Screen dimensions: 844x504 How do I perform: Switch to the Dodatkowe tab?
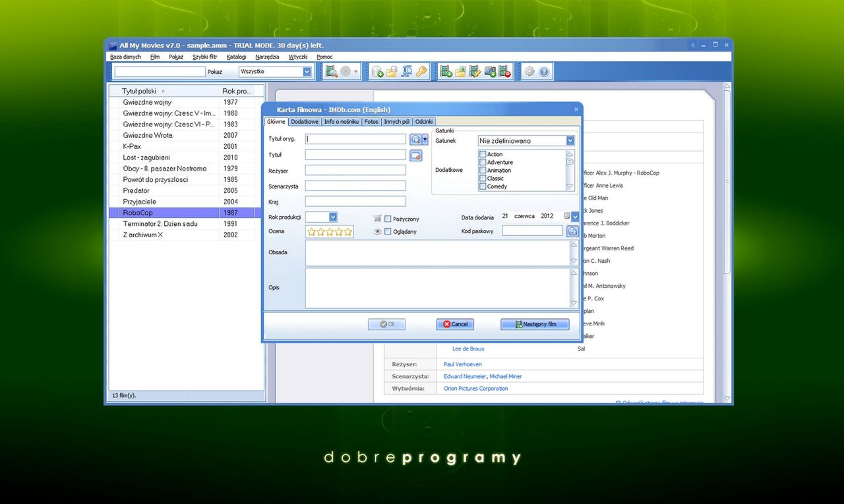[305, 121]
